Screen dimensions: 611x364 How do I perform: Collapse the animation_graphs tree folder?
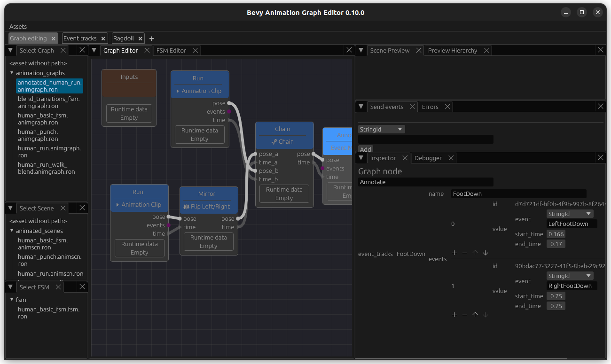coord(12,73)
